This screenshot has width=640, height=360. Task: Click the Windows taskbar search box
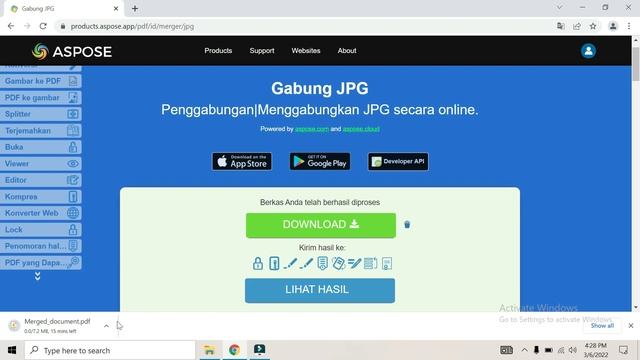pyautogui.click(x=110, y=350)
